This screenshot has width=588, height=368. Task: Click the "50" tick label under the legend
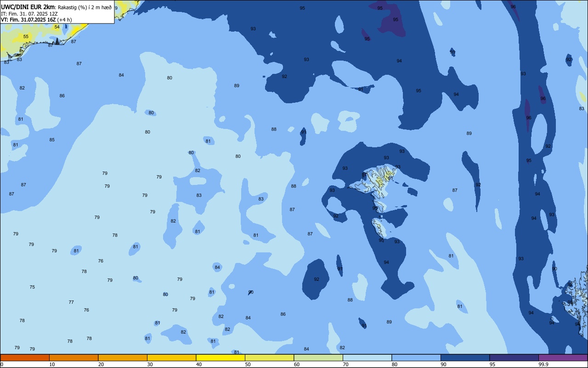pos(248,364)
